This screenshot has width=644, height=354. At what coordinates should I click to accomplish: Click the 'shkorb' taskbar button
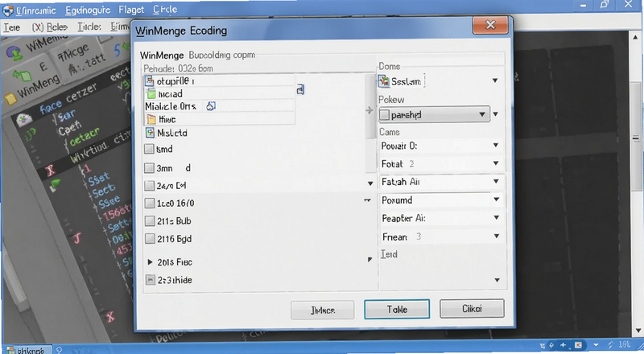31,350
